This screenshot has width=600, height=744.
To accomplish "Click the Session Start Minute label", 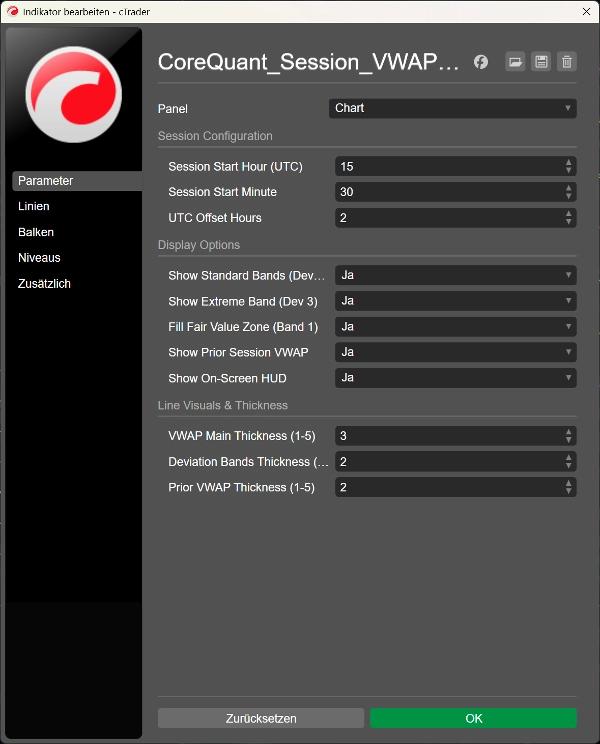I will pos(222,192).
